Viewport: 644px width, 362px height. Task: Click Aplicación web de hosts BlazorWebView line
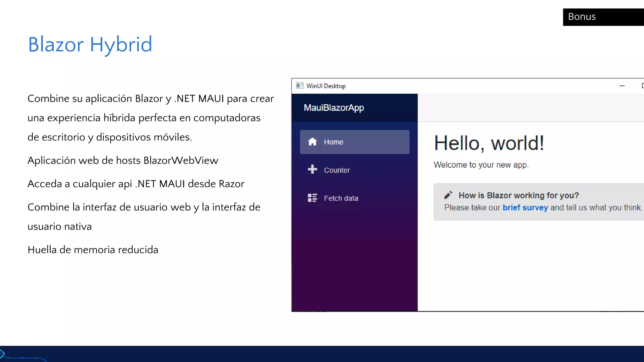coord(123,161)
